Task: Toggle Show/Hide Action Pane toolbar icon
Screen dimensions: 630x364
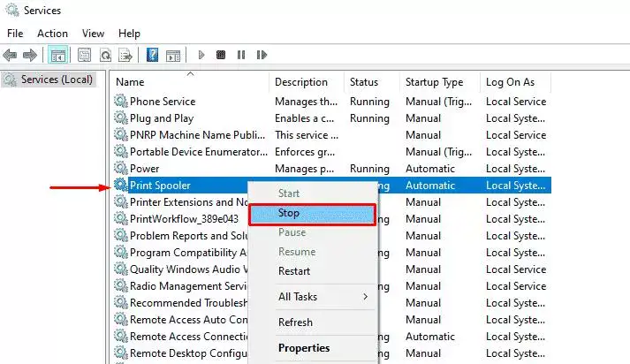Action: pos(173,56)
